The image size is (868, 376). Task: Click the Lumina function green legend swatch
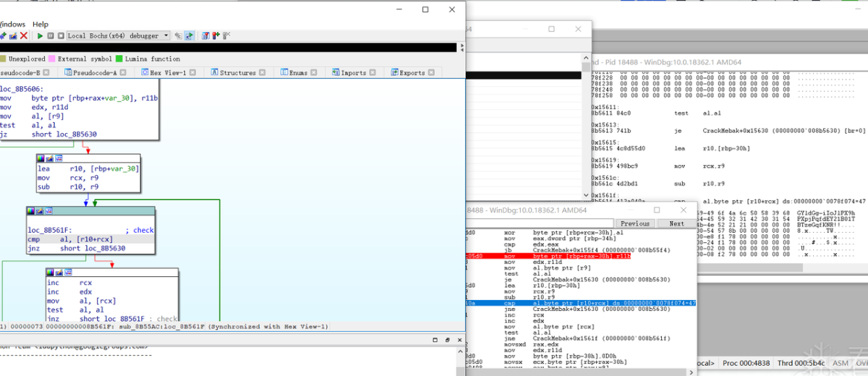(x=119, y=59)
